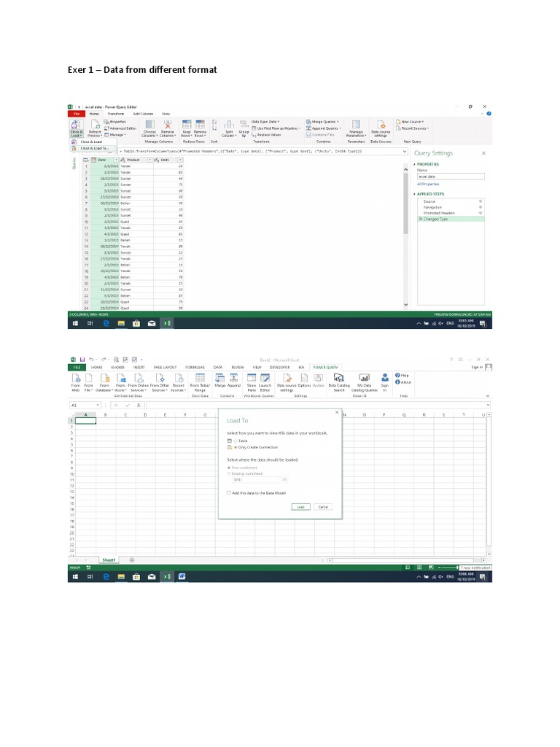Image resolution: width=560 pixels, height=747 pixels.
Task: Switch to Transform tab in Power Query Editor
Action: [x=116, y=114]
